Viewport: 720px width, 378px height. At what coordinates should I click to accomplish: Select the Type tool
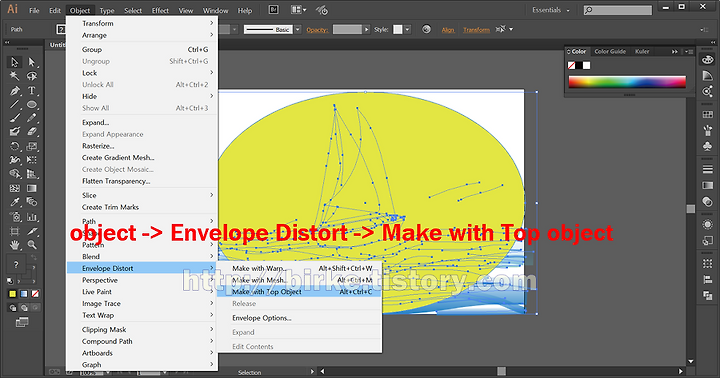[x=31, y=90]
